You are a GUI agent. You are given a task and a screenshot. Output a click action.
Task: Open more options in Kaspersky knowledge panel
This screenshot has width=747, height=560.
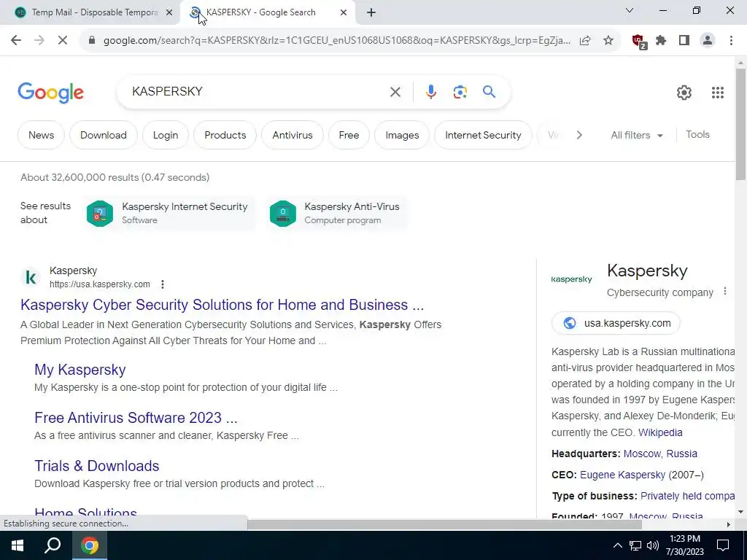coord(724,291)
